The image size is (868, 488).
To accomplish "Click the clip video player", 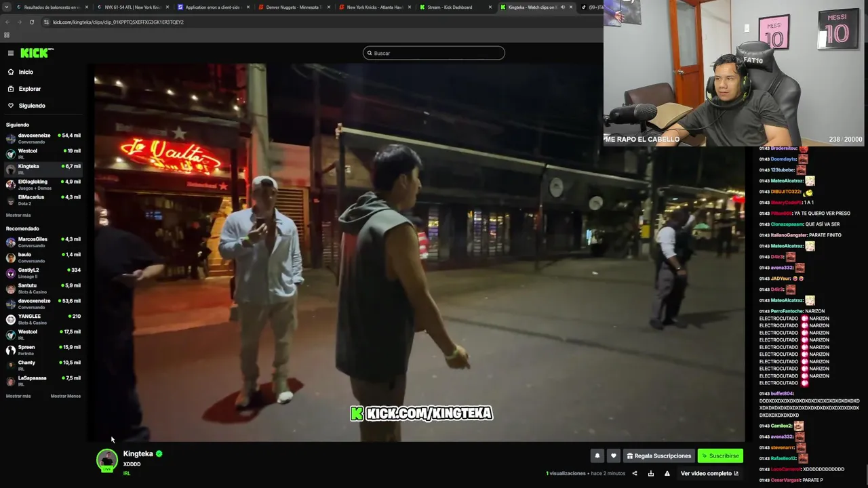I will coord(419,253).
